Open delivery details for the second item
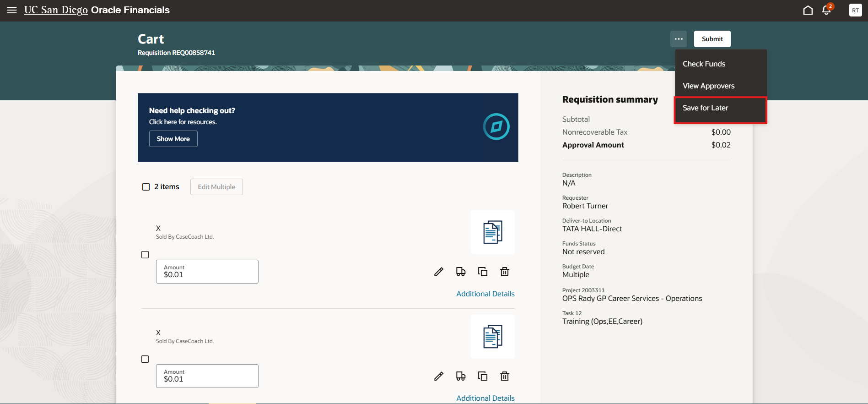 pos(461,376)
